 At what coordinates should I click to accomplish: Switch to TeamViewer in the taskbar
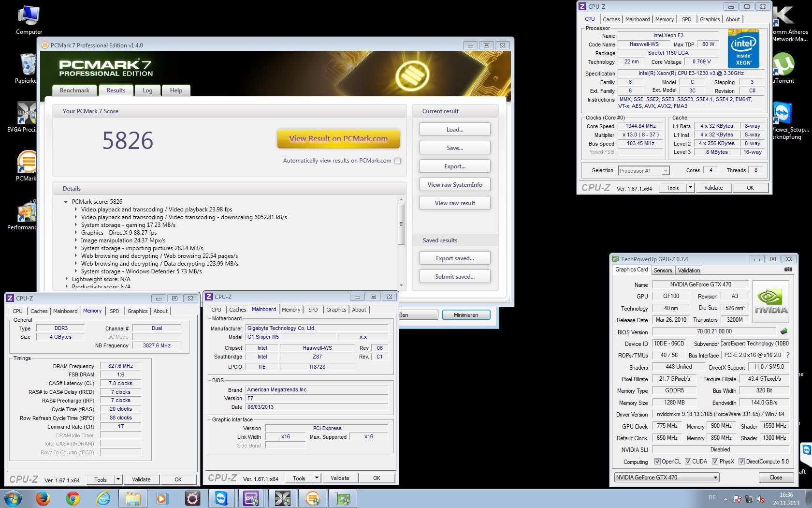221,498
